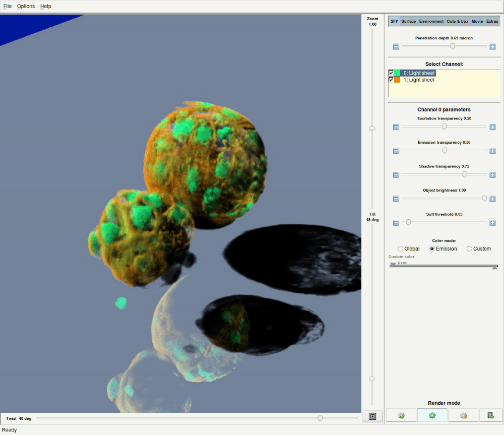
Task: Increase Object brightness with plus icon
Action: (492, 199)
